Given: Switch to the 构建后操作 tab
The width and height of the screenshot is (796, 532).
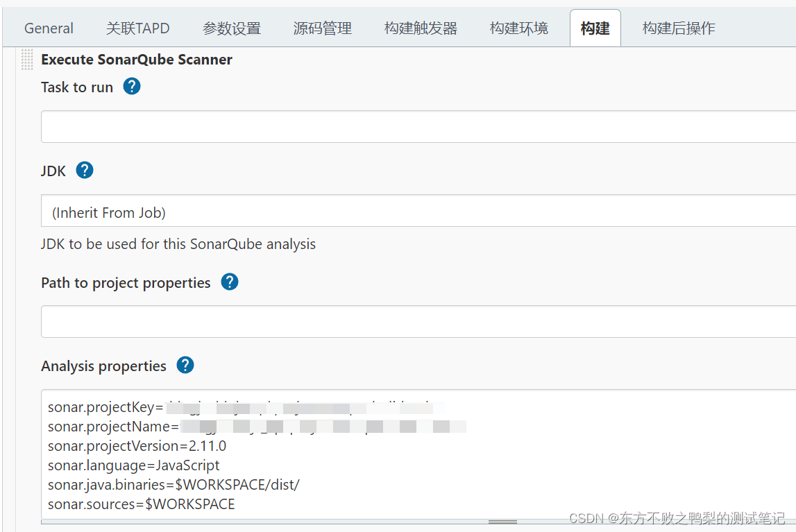Looking at the screenshot, I should tap(678, 28).
